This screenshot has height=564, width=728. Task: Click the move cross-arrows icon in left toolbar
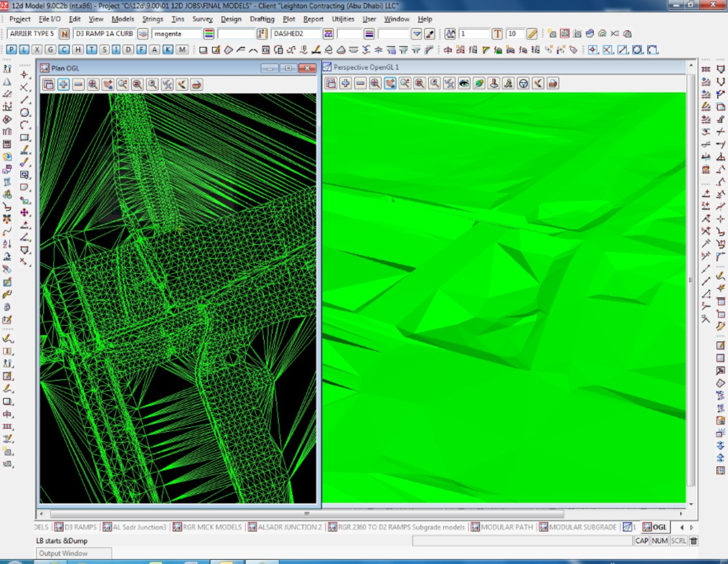[x=24, y=212]
